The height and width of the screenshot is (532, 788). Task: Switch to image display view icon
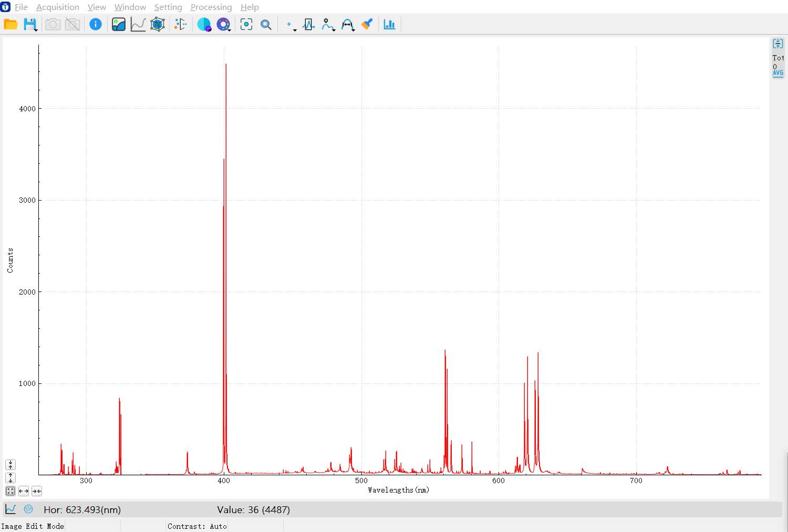(119, 24)
